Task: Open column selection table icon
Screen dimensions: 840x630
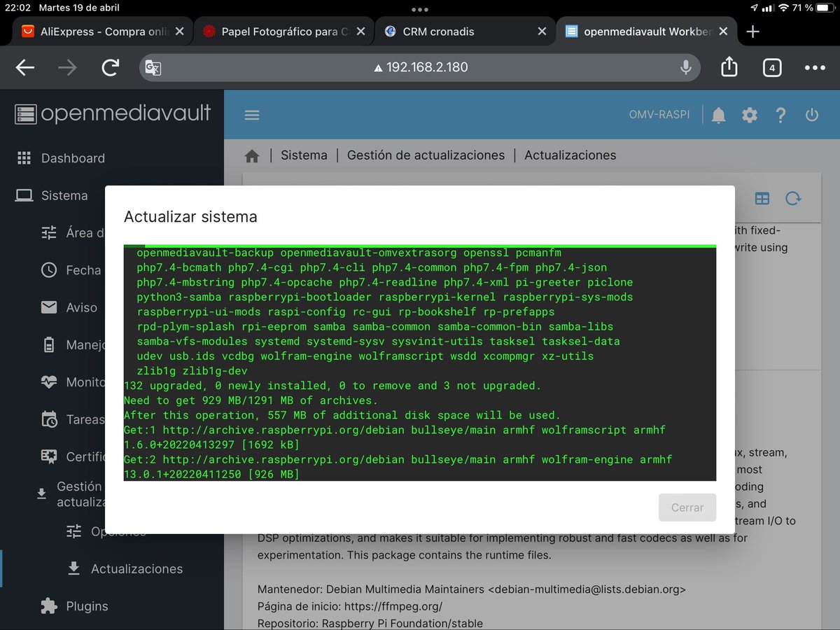Action: pos(762,199)
